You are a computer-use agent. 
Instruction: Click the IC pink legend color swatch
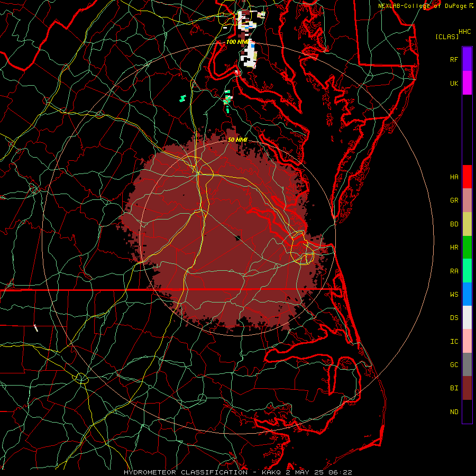tap(467, 341)
